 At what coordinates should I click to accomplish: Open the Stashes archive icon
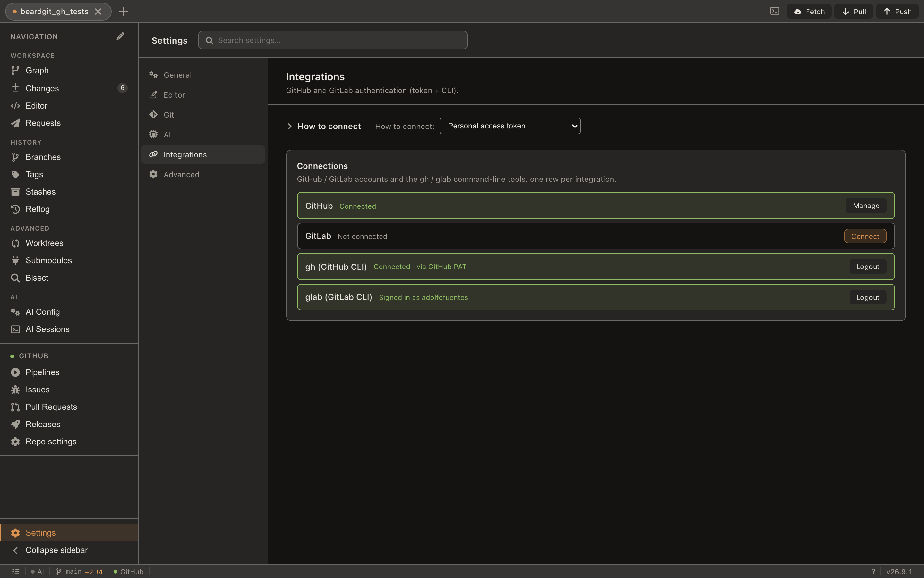point(15,191)
